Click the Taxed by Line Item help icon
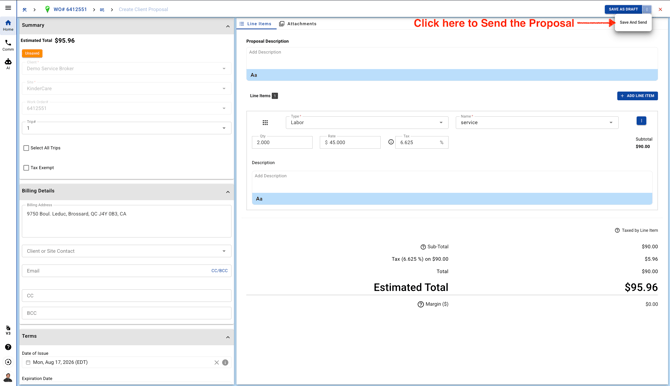The width and height of the screenshot is (670, 386). (617, 230)
